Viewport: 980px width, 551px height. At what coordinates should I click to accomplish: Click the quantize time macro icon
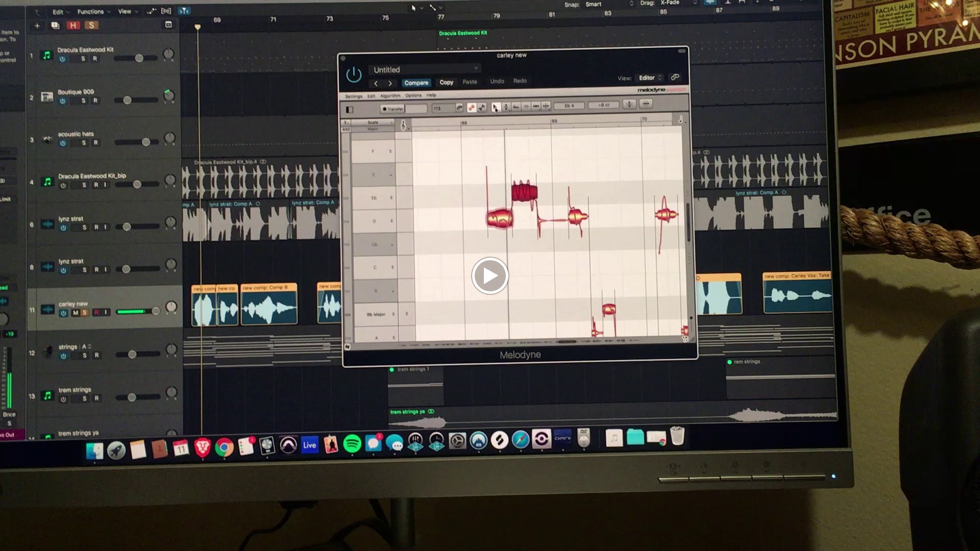pyautogui.click(x=646, y=104)
